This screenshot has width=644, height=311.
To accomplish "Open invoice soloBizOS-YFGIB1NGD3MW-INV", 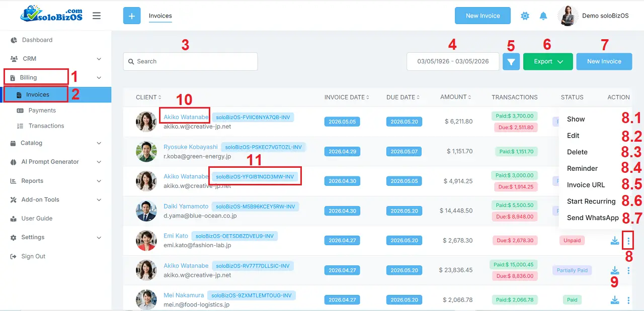I will pyautogui.click(x=255, y=177).
